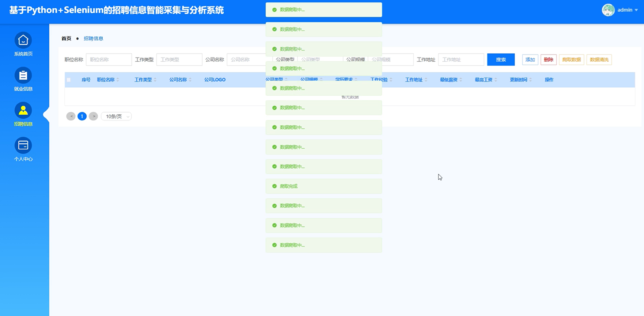The height and width of the screenshot is (316, 644).
Task: Open the 系统首页 home icon in sidebar
Action: click(x=23, y=40)
